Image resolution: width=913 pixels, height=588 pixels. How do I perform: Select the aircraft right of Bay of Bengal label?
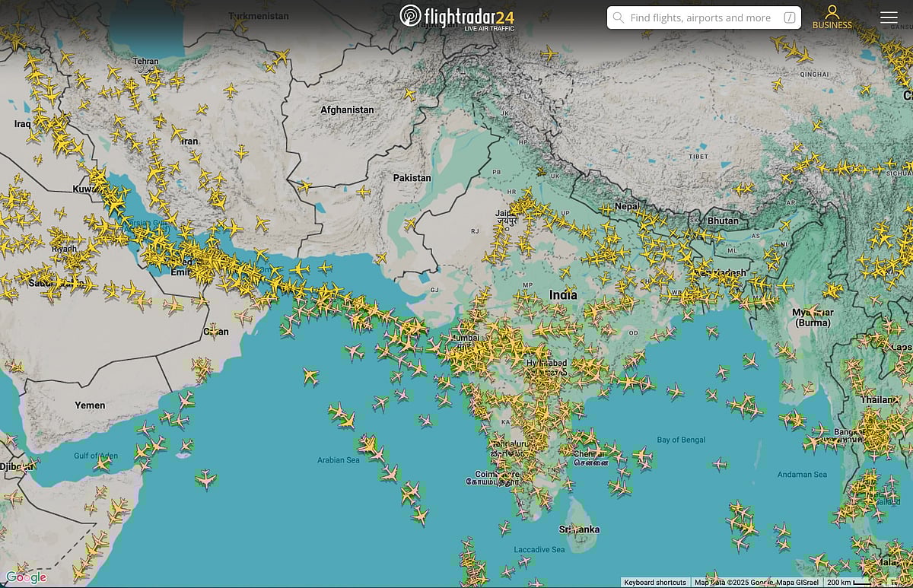coord(719,463)
